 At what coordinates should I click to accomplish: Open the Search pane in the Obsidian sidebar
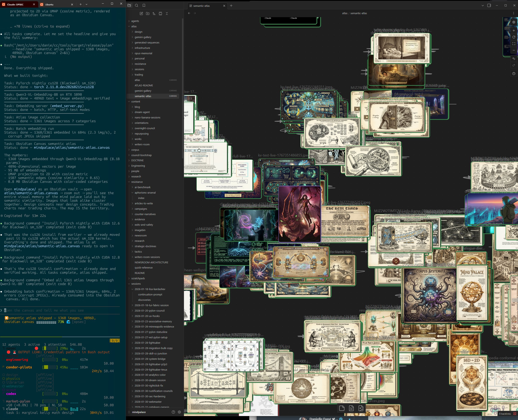[137, 5]
